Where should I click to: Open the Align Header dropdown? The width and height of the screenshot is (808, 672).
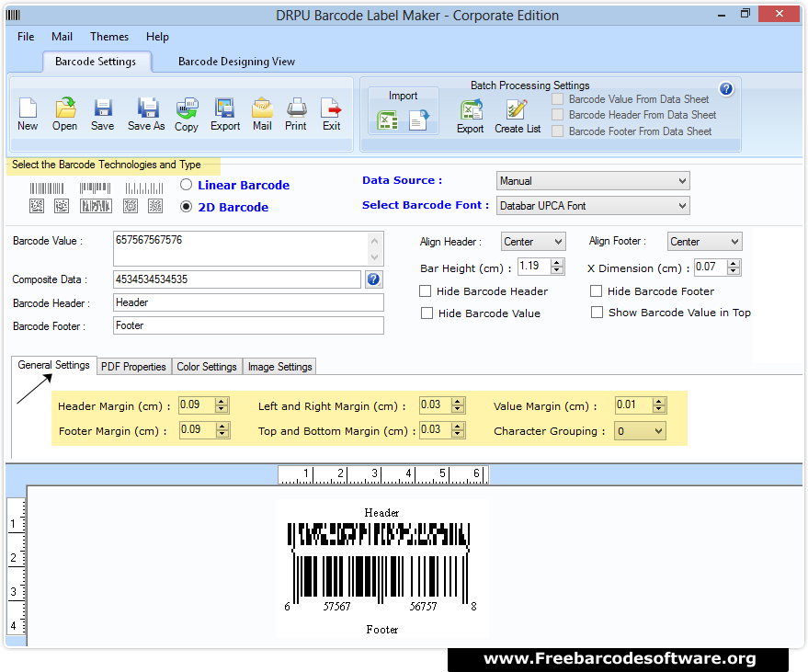[x=533, y=241]
